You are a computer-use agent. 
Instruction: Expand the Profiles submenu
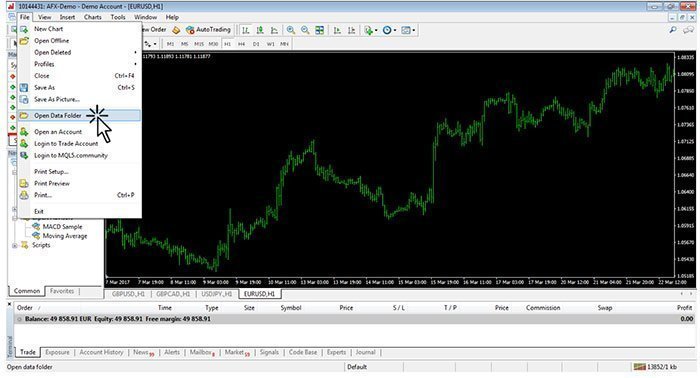click(x=79, y=64)
